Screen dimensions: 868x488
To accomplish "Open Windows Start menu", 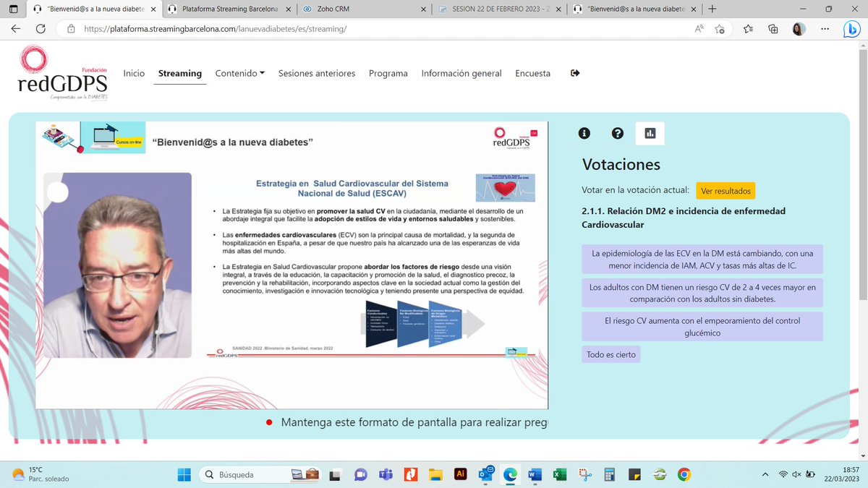I will click(184, 474).
